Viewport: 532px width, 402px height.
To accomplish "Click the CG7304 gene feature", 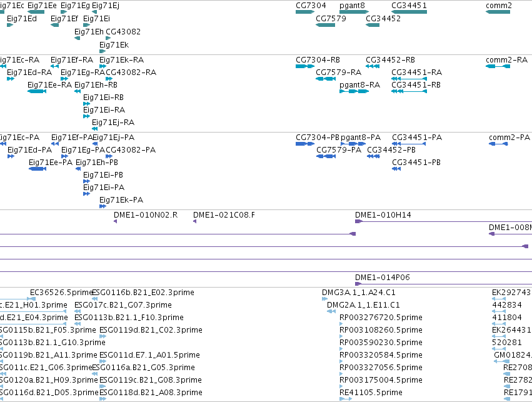I will coord(305,12).
